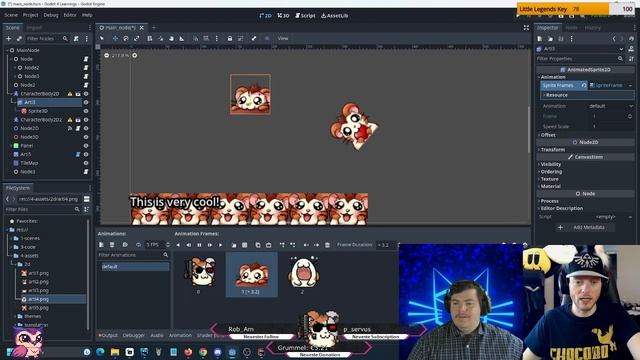The image size is (640, 360).
Task: Expand the Offset section in Inspector
Action: (x=548, y=135)
